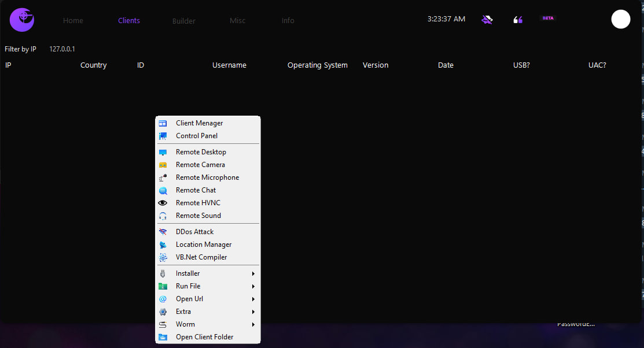Click the purple logo in top-left corner

pyautogui.click(x=22, y=20)
